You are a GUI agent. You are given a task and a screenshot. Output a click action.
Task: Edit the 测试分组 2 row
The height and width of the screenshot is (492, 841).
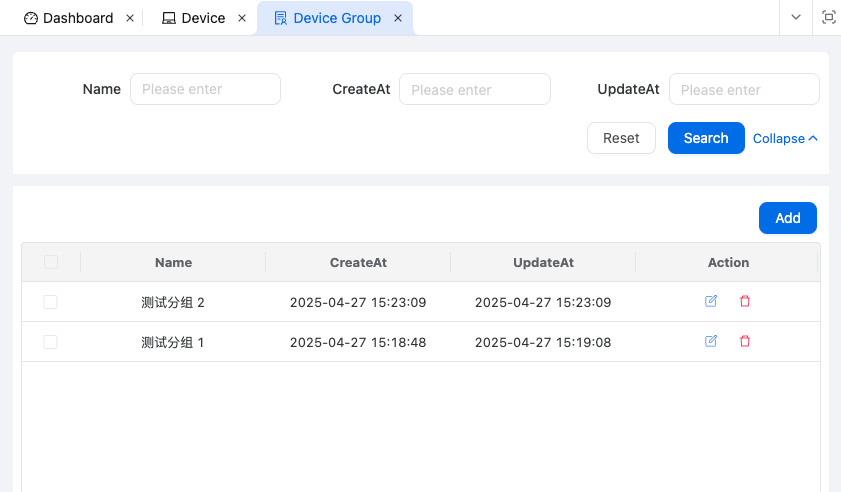711,301
